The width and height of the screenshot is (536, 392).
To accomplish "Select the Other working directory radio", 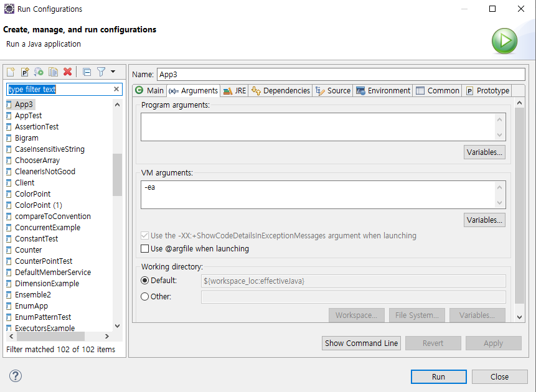I will pyautogui.click(x=145, y=296).
